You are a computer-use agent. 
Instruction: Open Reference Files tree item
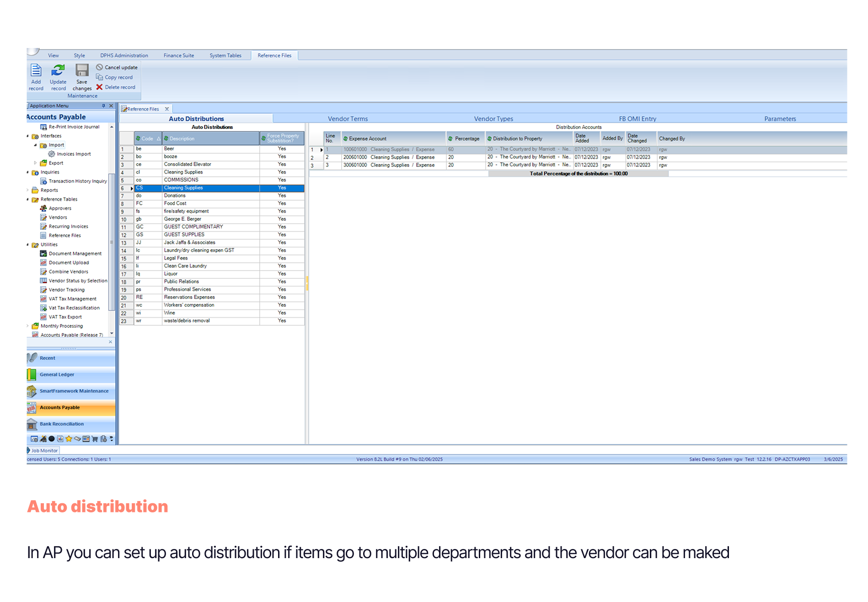[x=60, y=235]
